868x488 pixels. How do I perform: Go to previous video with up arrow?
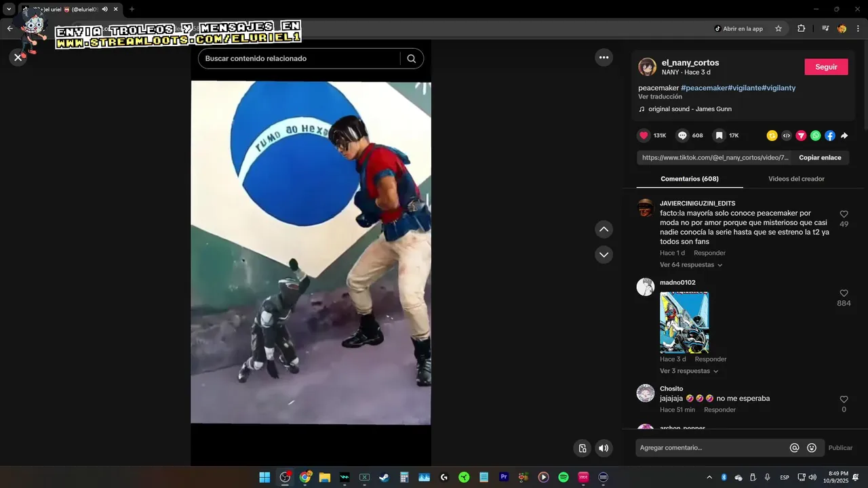click(x=604, y=230)
